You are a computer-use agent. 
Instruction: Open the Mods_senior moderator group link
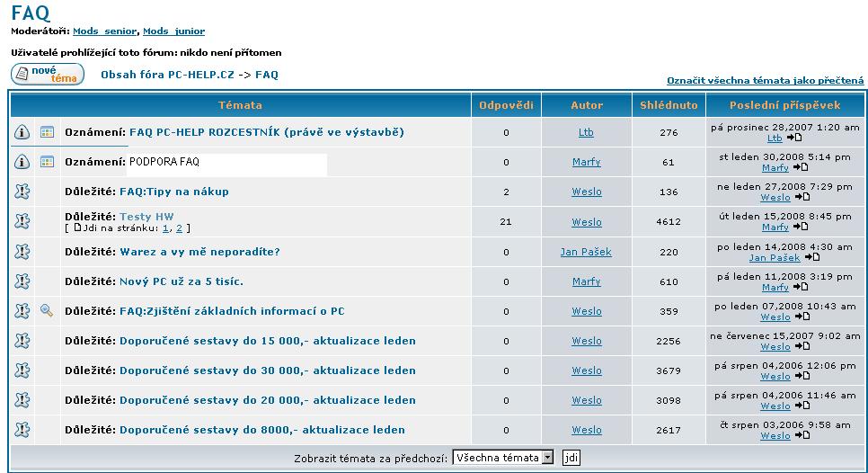(x=104, y=31)
